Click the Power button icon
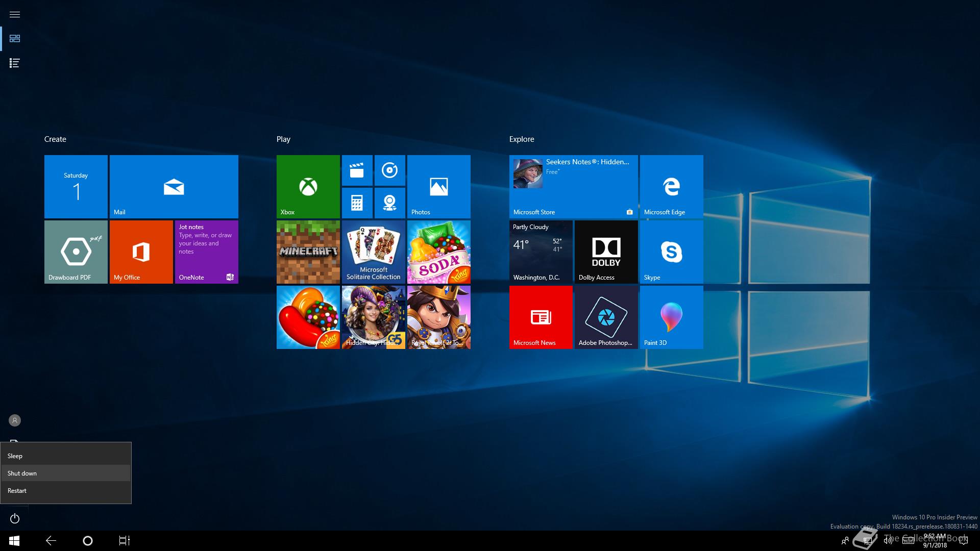Image resolution: width=980 pixels, height=551 pixels. (15, 518)
